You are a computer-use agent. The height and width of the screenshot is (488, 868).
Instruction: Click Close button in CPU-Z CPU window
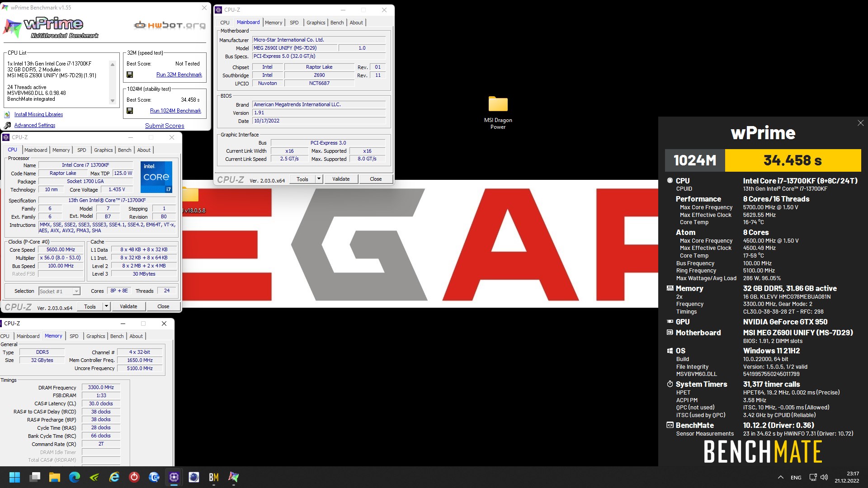pyautogui.click(x=163, y=306)
